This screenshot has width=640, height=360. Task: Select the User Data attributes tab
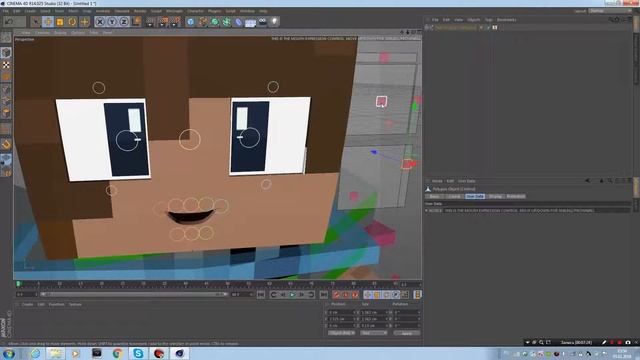click(475, 196)
